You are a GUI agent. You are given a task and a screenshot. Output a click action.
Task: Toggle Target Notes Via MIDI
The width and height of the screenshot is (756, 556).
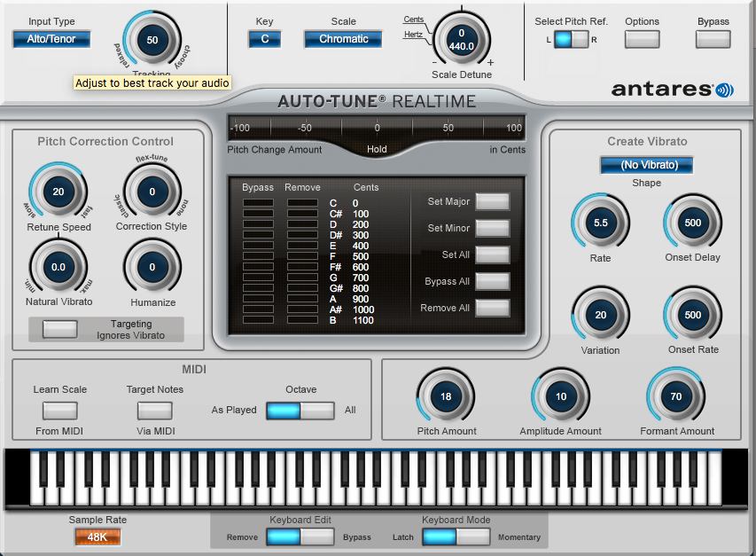tap(155, 411)
